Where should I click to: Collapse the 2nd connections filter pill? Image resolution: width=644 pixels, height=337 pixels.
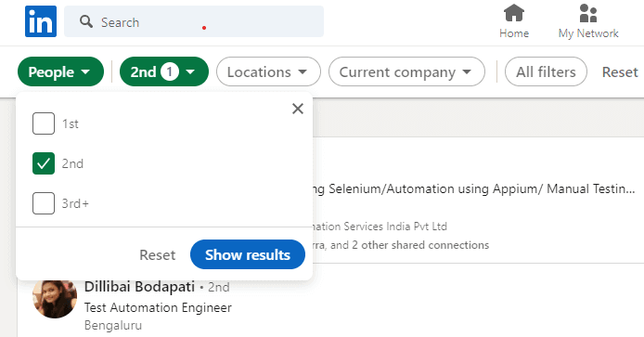pos(164,71)
